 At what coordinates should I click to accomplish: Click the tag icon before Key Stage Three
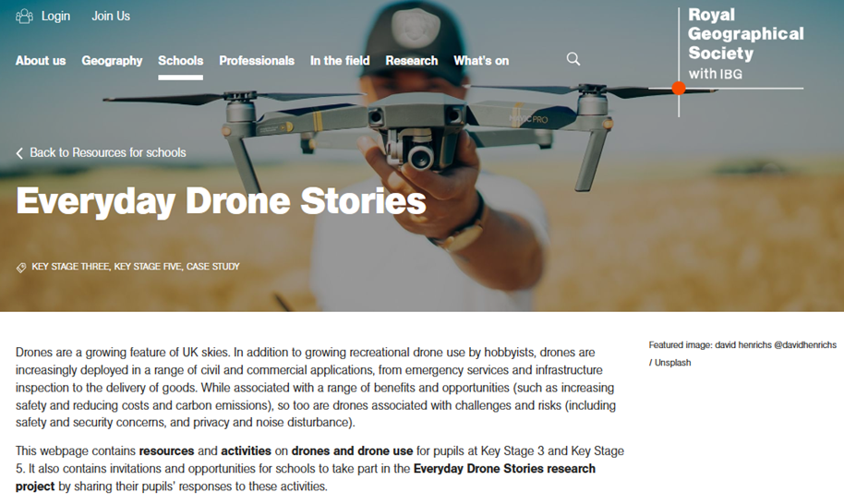click(x=21, y=268)
